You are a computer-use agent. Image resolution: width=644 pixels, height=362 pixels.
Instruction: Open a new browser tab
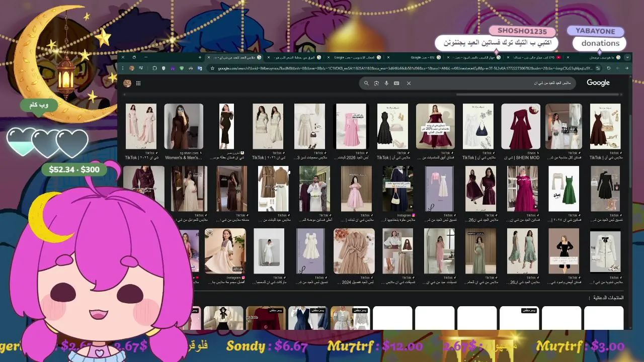(x=200, y=57)
